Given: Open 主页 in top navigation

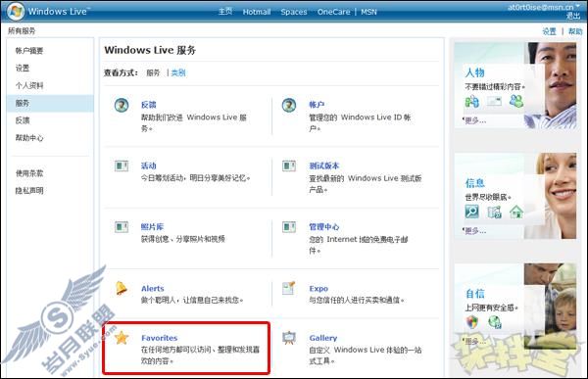Looking at the screenshot, I should pyautogui.click(x=225, y=12).
